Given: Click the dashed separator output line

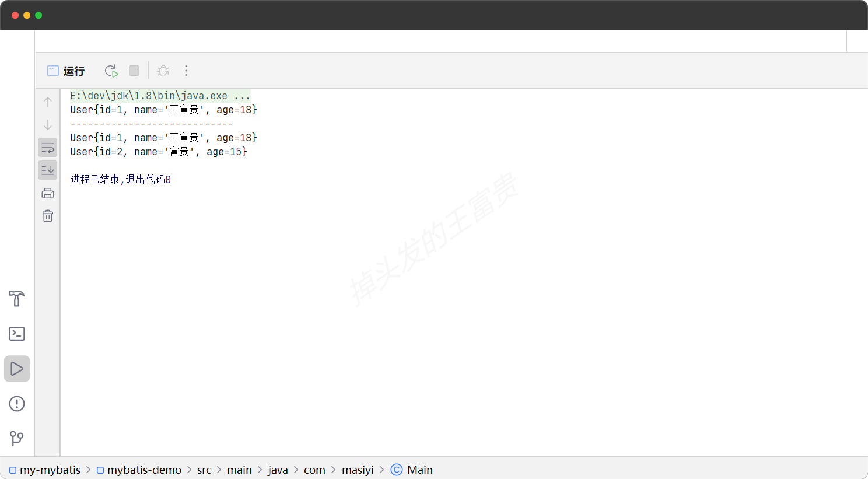Looking at the screenshot, I should click(152, 124).
